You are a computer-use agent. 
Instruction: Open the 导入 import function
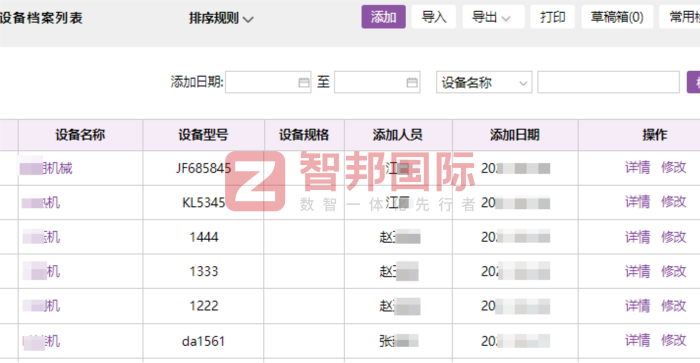pyautogui.click(x=433, y=17)
